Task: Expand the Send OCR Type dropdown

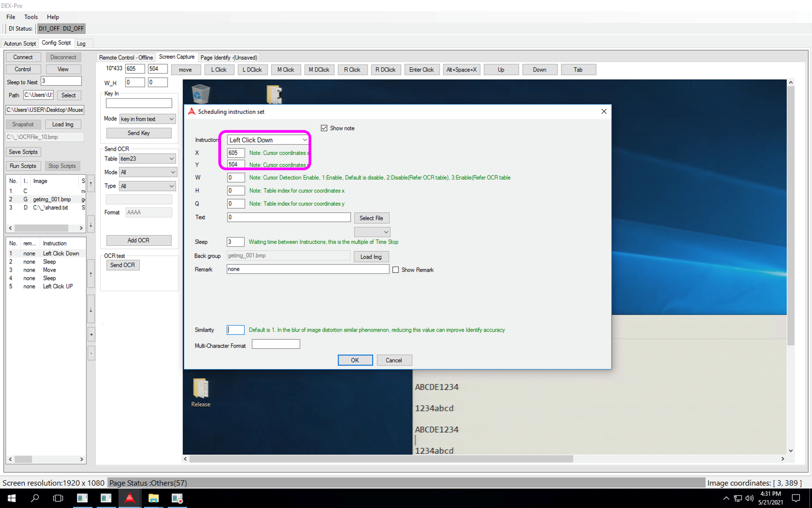Action: point(148,186)
